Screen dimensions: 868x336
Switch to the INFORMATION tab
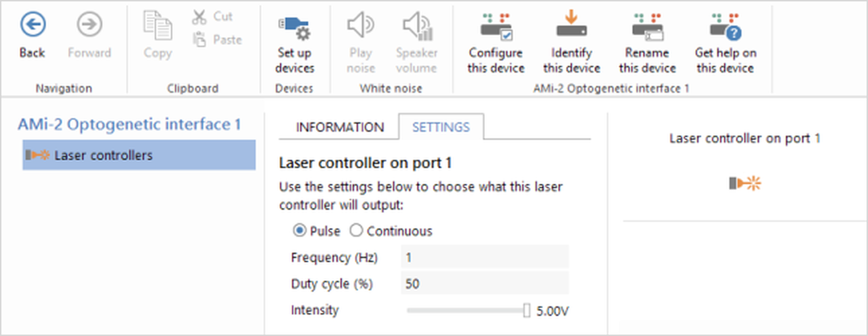[x=340, y=127]
